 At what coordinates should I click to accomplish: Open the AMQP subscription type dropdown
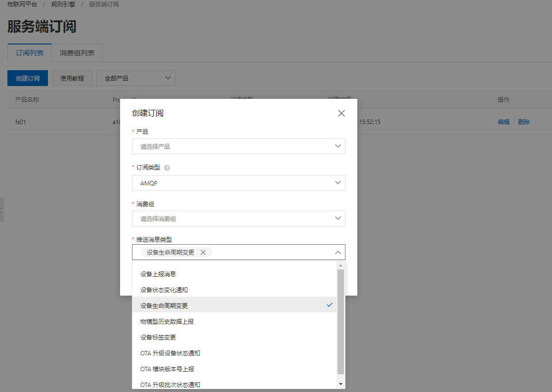point(238,183)
